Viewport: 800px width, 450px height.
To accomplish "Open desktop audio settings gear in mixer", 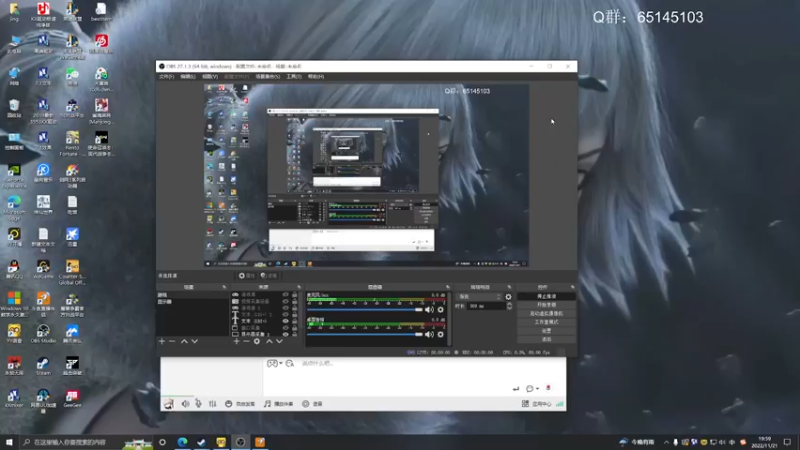I will pyautogui.click(x=441, y=335).
